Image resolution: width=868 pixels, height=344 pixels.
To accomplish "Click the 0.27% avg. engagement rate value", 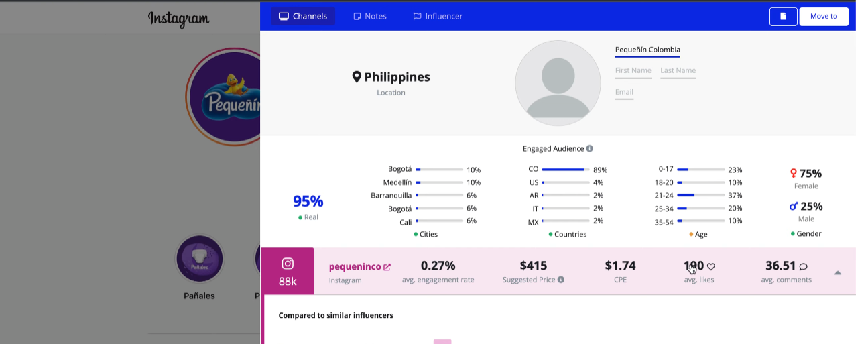I will click(438, 266).
